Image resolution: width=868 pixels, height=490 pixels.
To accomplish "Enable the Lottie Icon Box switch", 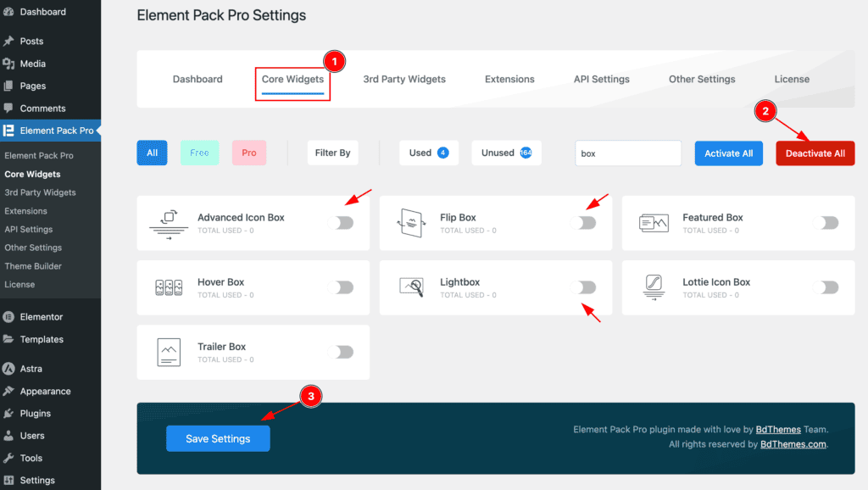I will click(x=826, y=287).
